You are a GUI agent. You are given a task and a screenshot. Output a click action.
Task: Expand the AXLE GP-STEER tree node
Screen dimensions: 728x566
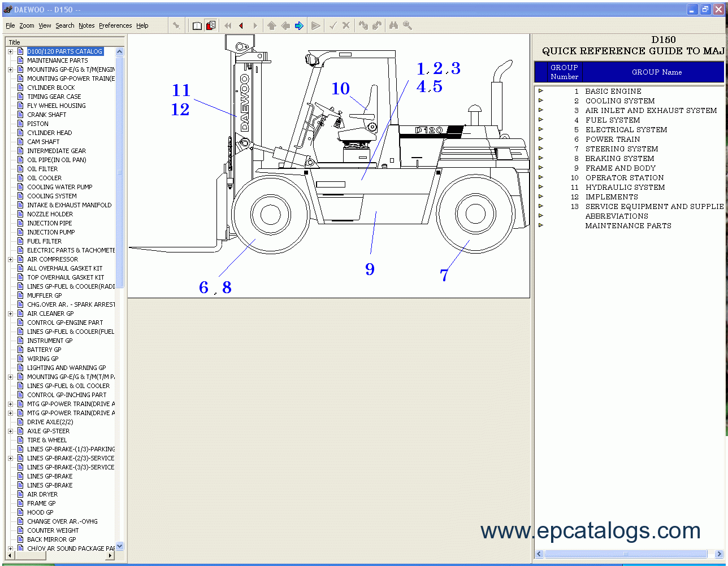coord(10,431)
